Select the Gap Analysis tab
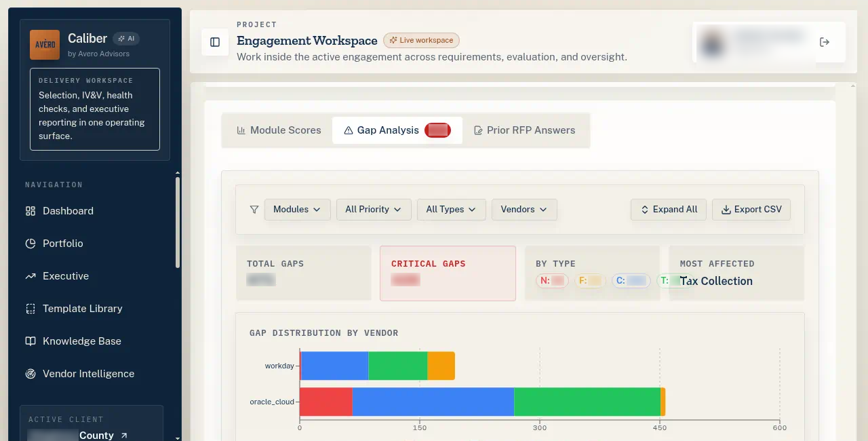The height and width of the screenshot is (441, 868). point(397,130)
